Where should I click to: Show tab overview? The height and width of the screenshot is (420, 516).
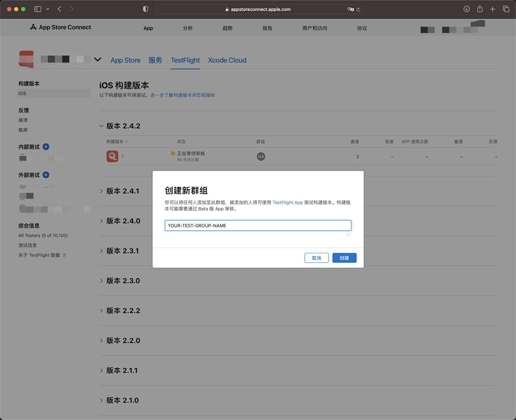[506, 9]
